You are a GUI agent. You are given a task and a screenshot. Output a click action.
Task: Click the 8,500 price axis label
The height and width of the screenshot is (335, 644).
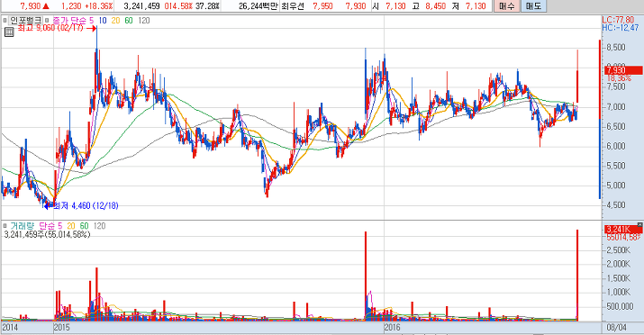(616, 48)
